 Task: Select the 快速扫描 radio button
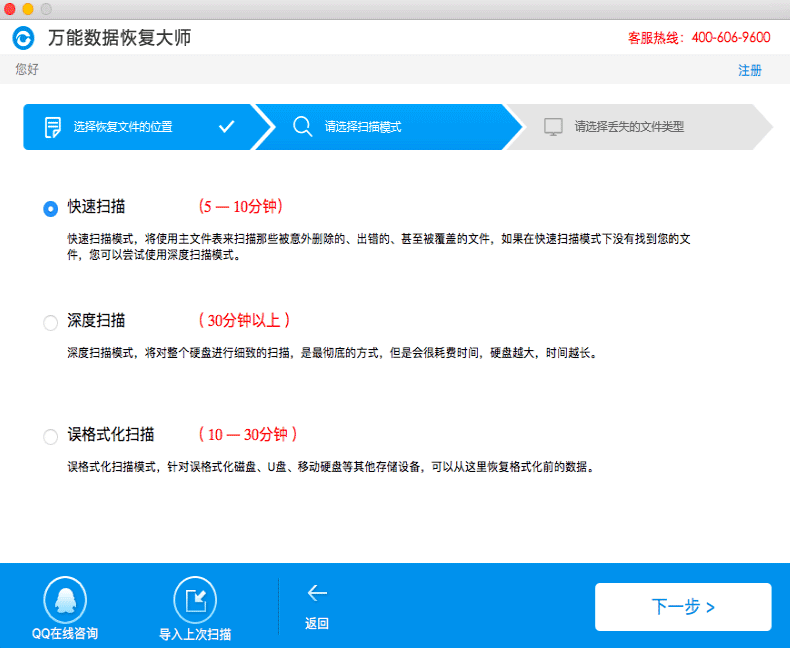coord(50,208)
